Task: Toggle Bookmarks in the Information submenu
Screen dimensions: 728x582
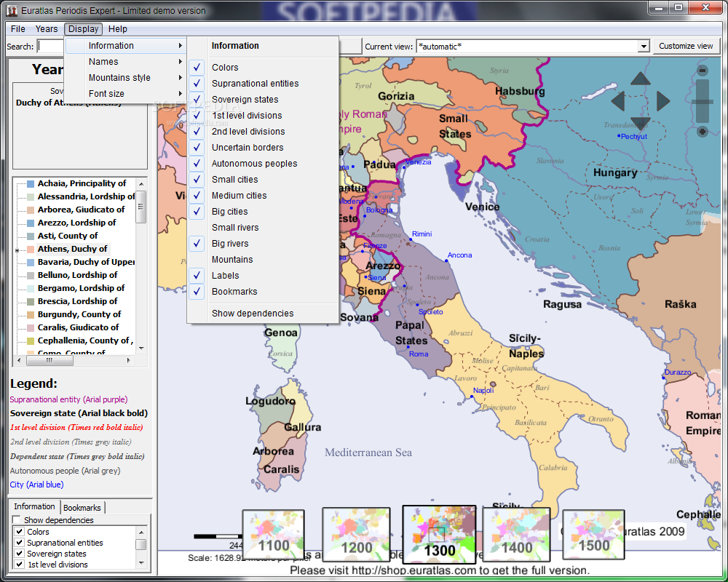Action: 263,292
